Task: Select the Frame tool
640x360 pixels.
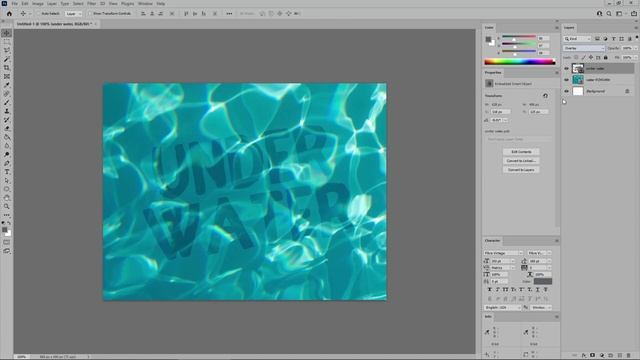Action: coord(7,76)
